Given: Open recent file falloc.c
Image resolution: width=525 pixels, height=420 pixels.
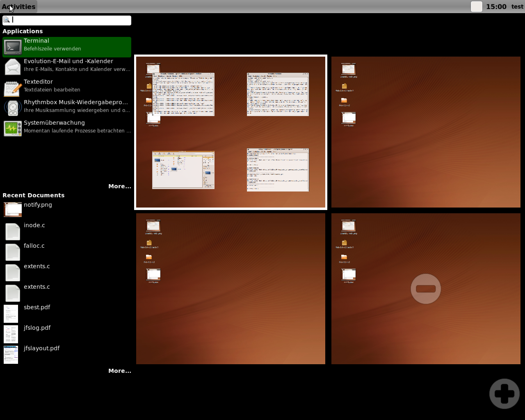Looking at the screenshot, I should 67,252.
